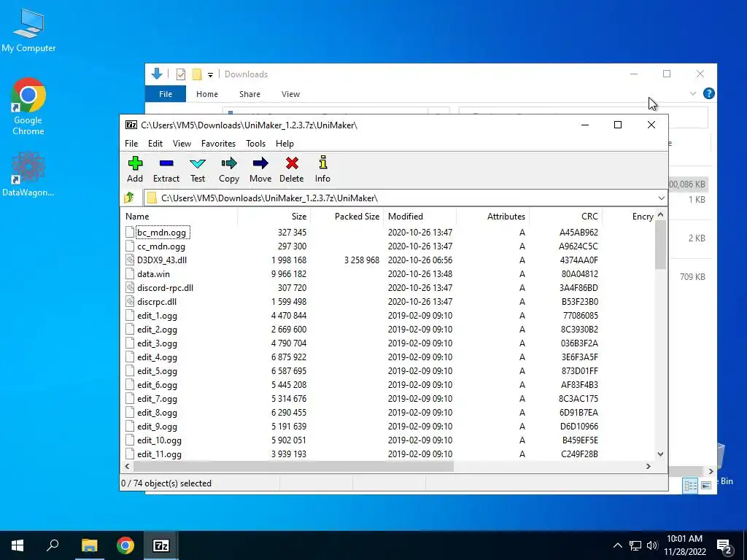Click the Move toolbar icon

pyautogui.click(x=260, y=169)
